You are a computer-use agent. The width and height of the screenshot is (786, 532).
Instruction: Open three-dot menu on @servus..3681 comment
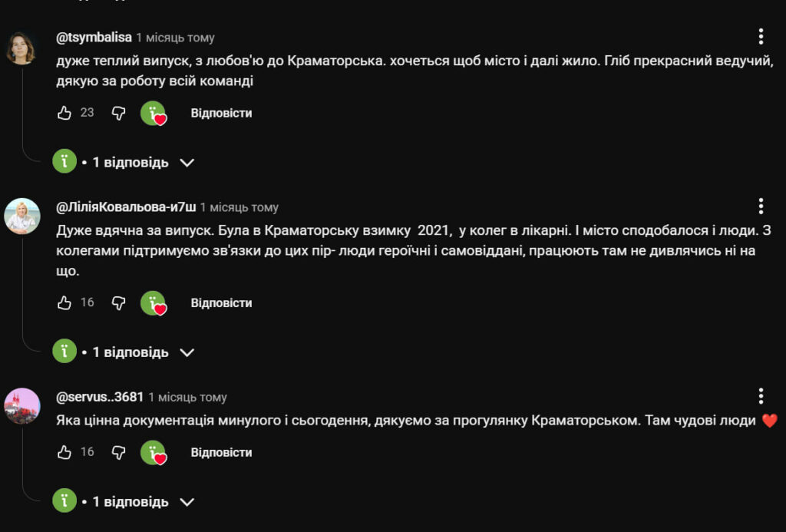point(760,396)
